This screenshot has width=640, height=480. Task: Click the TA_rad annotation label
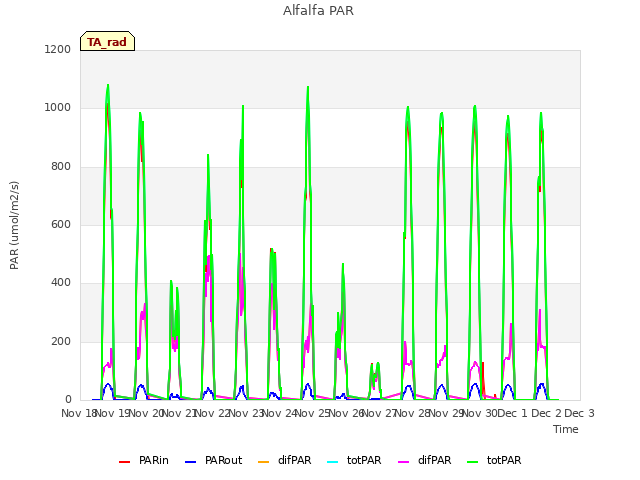click(107, 41)
